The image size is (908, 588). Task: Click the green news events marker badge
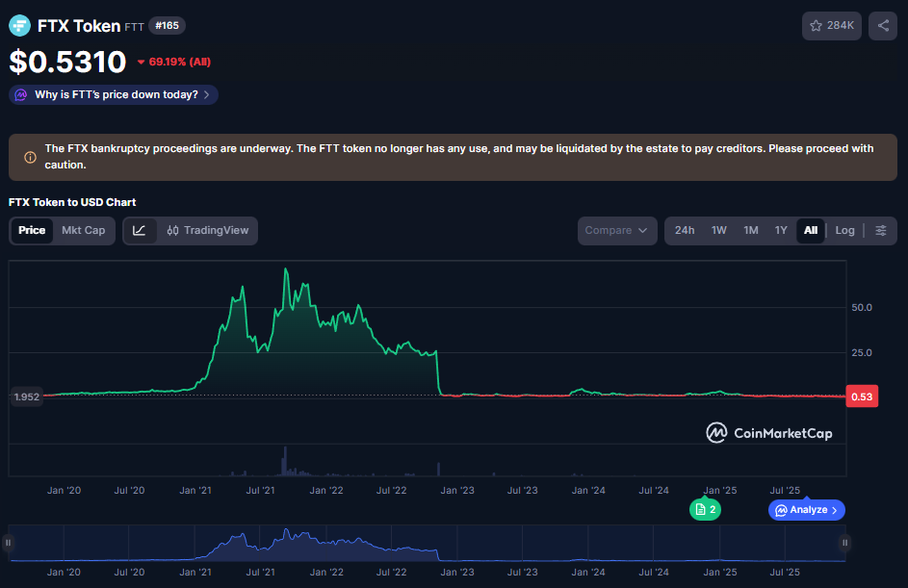click(x=705, y=510)
